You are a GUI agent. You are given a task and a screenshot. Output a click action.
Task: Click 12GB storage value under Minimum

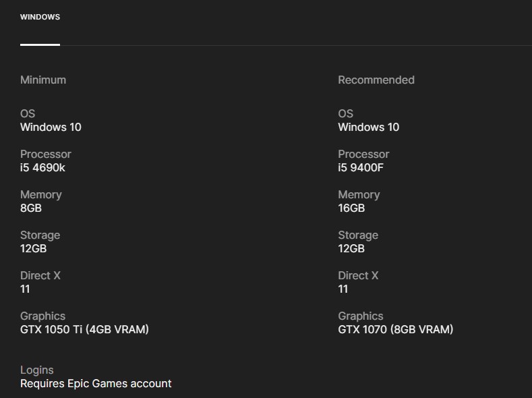tap(33, 248)
